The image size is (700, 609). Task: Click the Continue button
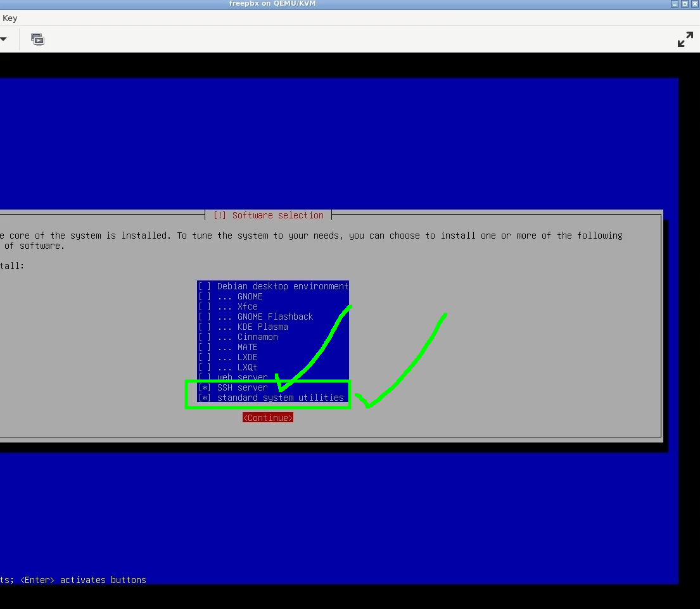click(x=268, y=418)
